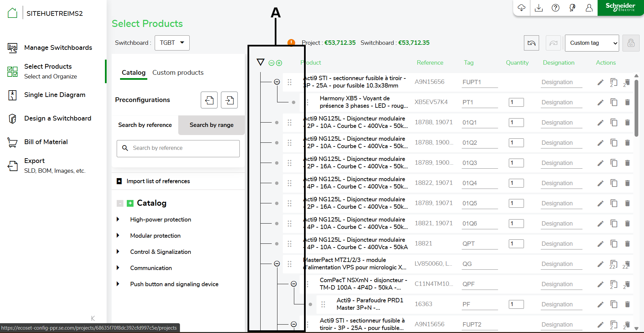Click drag handle of 01Q1 row
Viewport: 644px width, 333px height.
pos(290,123)
